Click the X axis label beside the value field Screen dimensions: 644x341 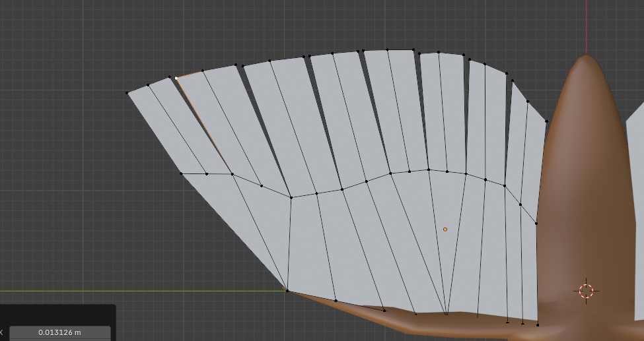coord(2,332)
